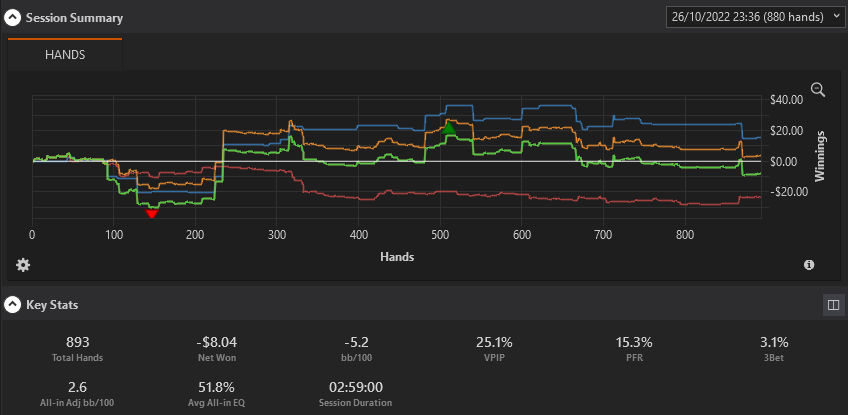Collapse the Session Summary section
This screenshot has height=415, width=848.
tap(11, 18)
